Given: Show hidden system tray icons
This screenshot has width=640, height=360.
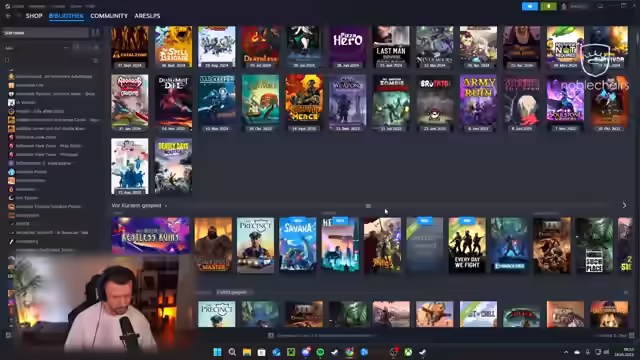Looking at the screenshot, I should [x=566, y=352].
